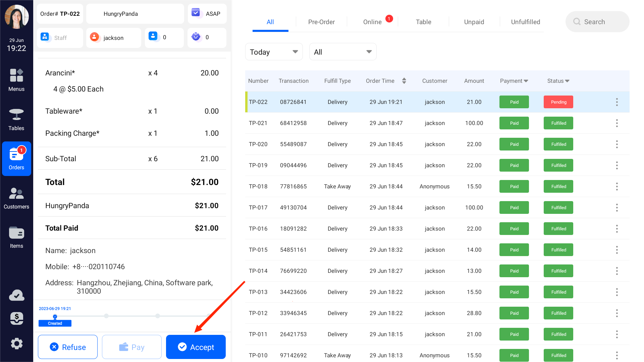
Task: Switch to the All orders tab
Action: 270,22
